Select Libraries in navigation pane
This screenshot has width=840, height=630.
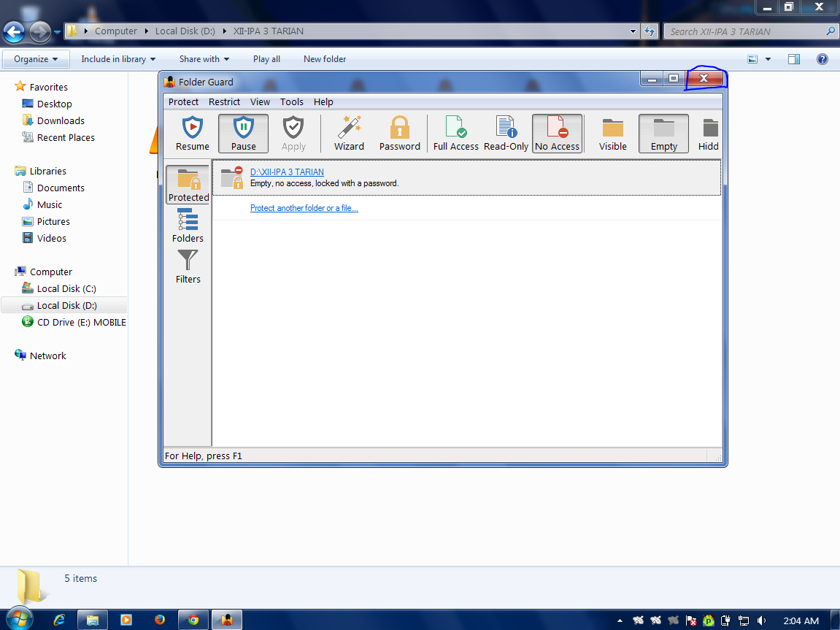click(x=47, y=171)
